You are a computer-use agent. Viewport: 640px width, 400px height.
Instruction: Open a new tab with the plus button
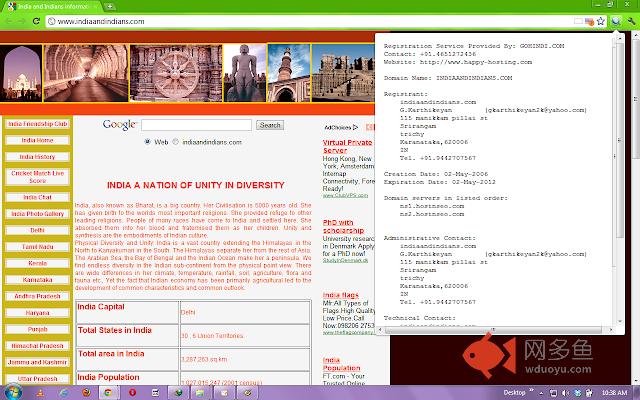pyautogui.click(x=109, y=7)
